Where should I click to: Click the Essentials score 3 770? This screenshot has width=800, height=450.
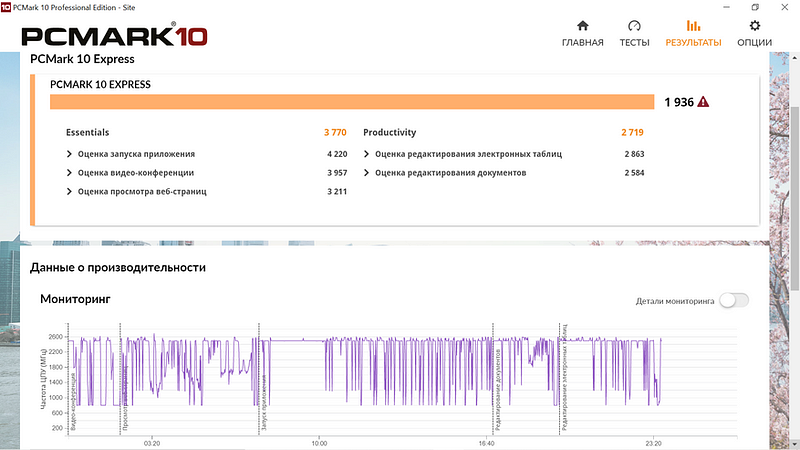335,132
